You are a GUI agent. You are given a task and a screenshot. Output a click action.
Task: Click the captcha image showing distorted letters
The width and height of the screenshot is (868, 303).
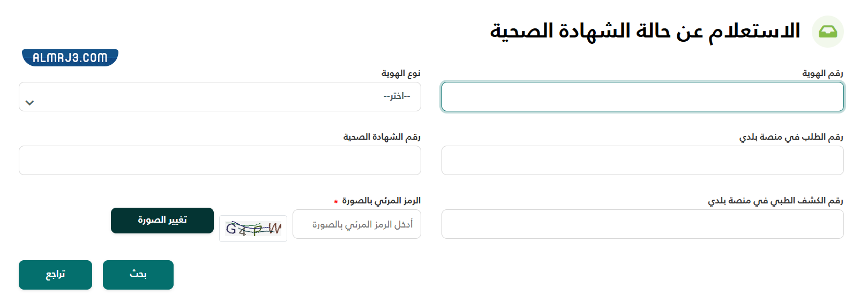pos(253,229)
